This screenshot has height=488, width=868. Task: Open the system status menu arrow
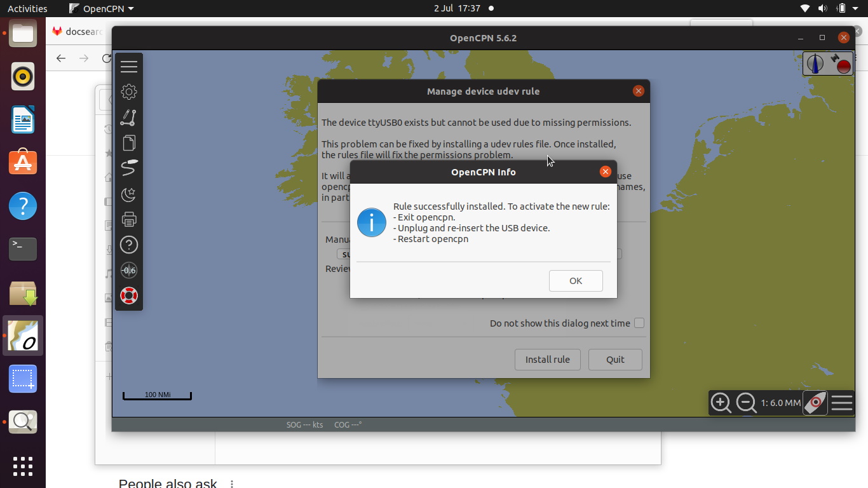(x=857, y=9)
